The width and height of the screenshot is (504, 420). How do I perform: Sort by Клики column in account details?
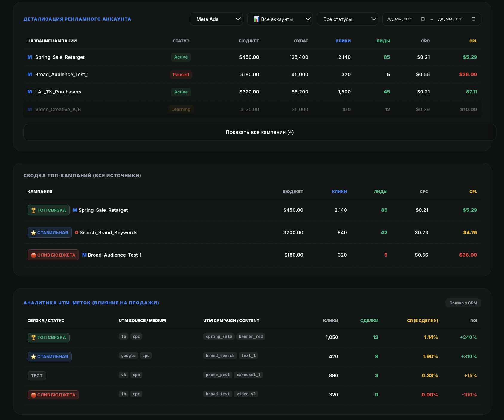(x=343, y=41)
